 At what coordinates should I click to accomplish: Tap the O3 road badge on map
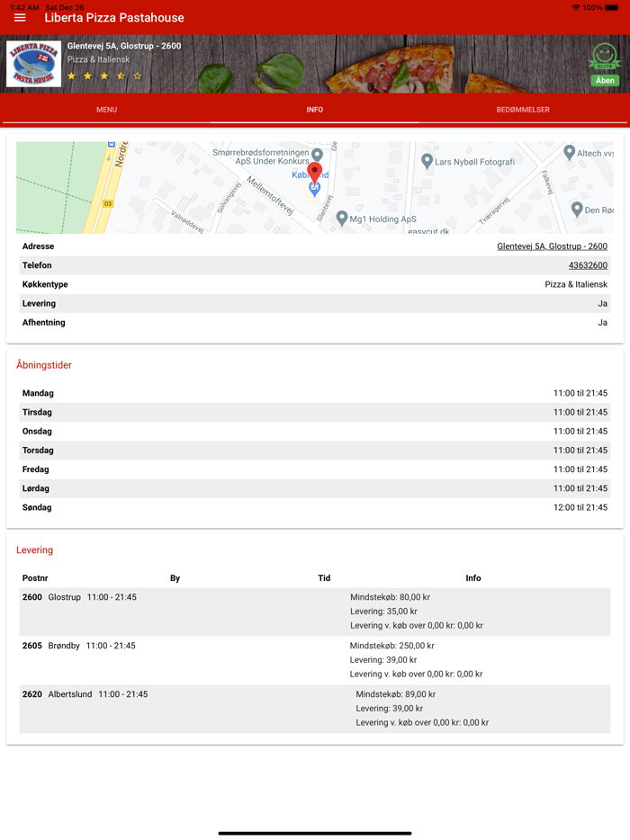(108, 203)
